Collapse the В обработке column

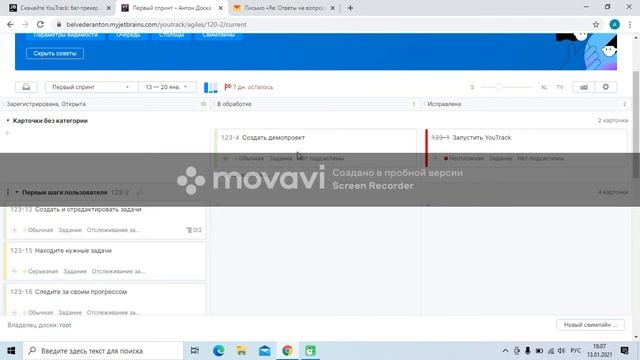pos(214,104)
